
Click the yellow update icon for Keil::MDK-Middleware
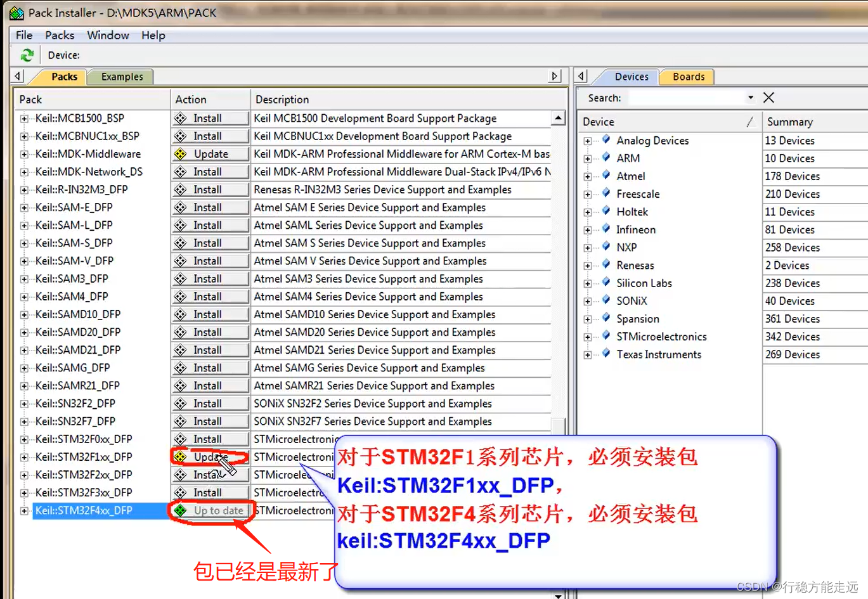click(x=181, y=153)
